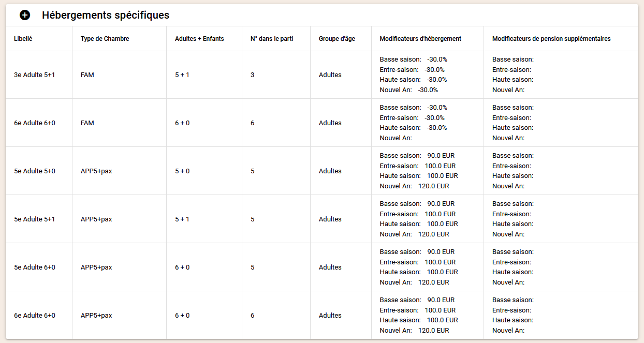Click Basse saison -30.0% in 3e Adulte row
This screenshot has width=644, height=343.
pos(414,59)
